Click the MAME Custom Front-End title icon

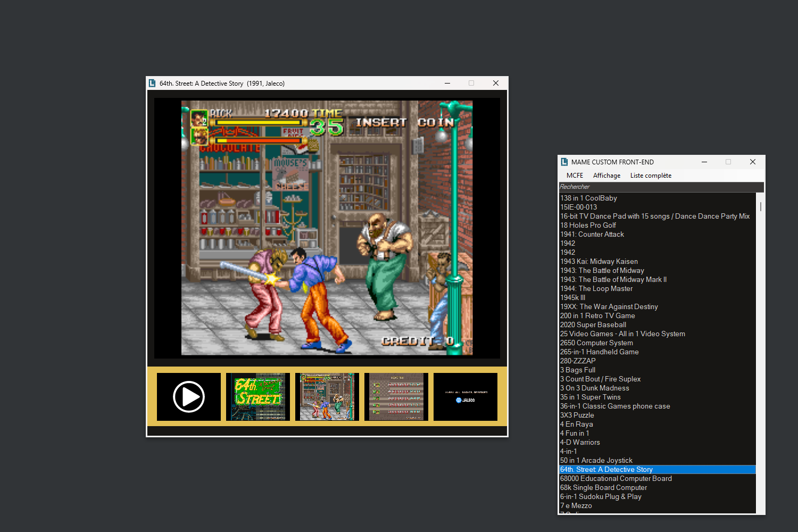tap(564, 162)
